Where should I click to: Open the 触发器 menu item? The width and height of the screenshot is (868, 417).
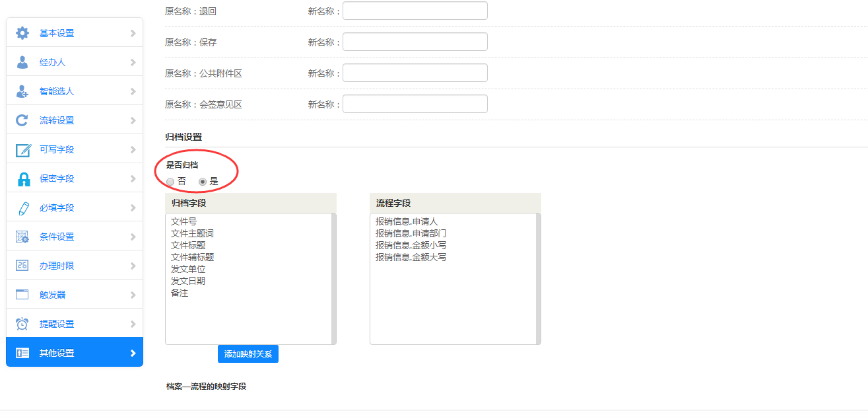(53, 295)
